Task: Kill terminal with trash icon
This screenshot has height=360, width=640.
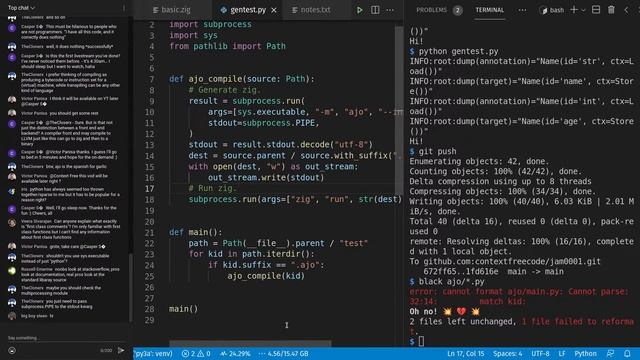Action: pos(611,10)
